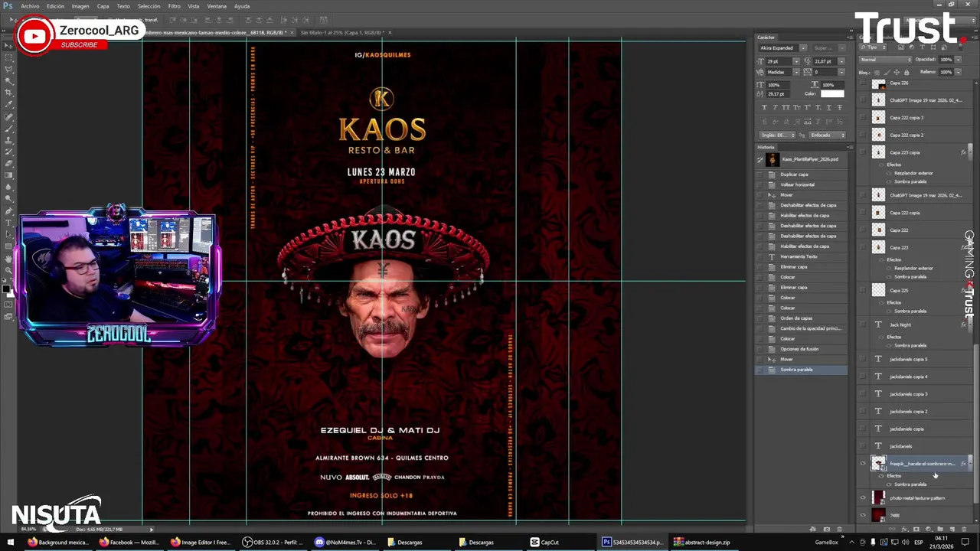Toggle Resplandor exterior effect on Capa 223 copia
980x551 pixels.
(x=888, y=173)
